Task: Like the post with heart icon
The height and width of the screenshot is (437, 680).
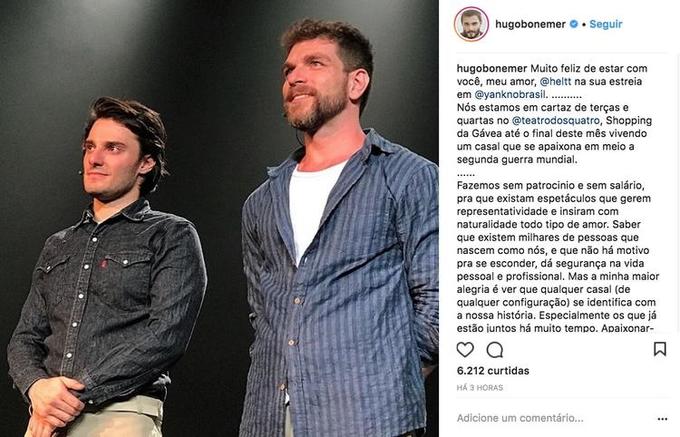Action: pos(465,349)
